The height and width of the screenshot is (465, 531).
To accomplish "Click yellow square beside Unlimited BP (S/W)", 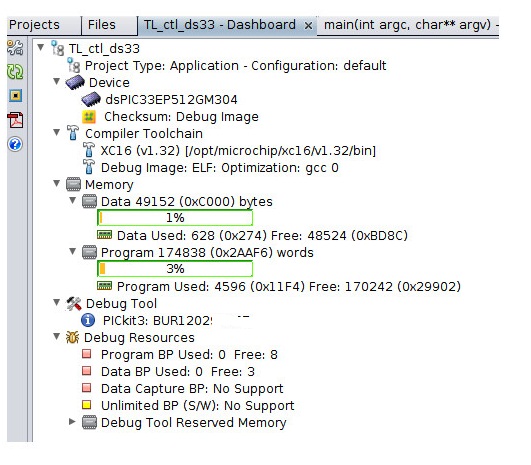I will pos(87,405).
